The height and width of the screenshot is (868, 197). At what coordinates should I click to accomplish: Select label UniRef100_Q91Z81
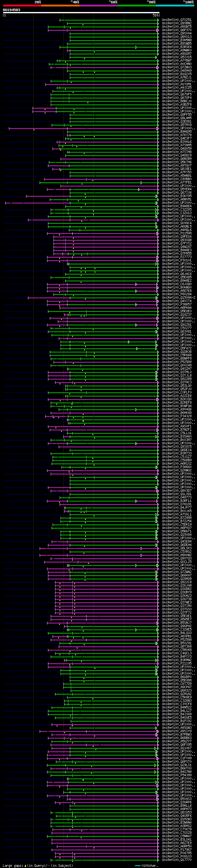(177, 325)
